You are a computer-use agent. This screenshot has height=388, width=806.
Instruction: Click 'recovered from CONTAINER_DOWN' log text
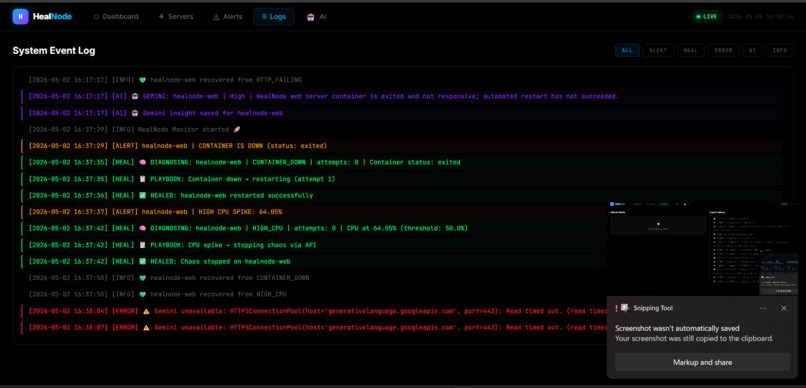pos(254,278)
